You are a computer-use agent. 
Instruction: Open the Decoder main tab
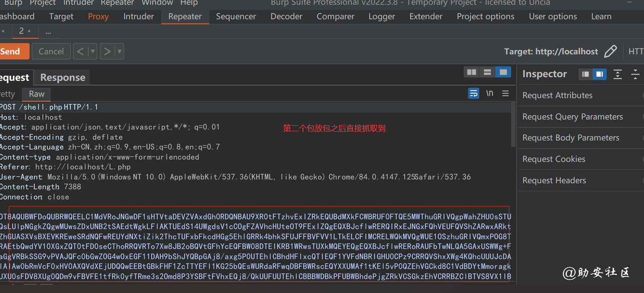click(286, 17)
